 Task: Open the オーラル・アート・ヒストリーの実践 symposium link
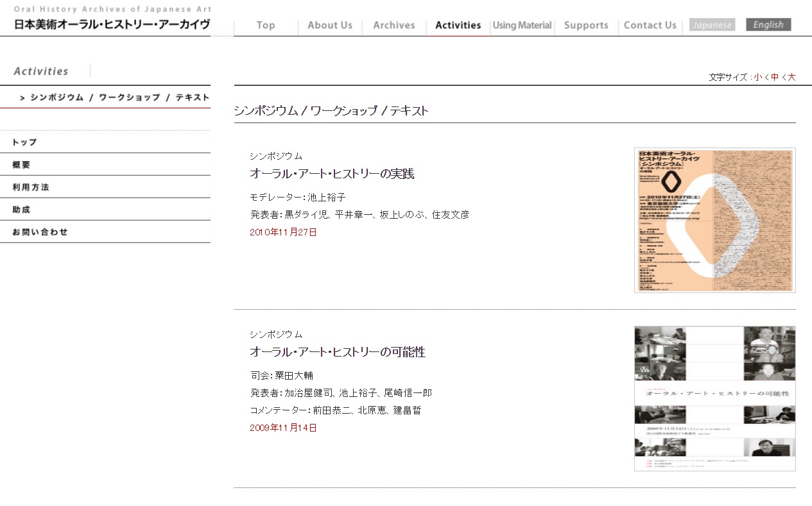click(x=332, y=174)
